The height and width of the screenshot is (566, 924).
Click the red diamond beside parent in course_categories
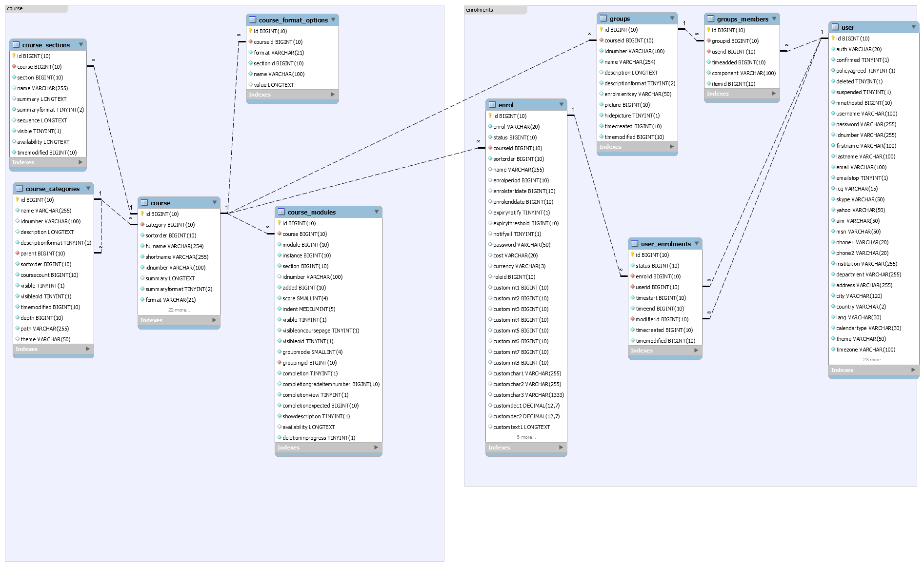point(17,254)
